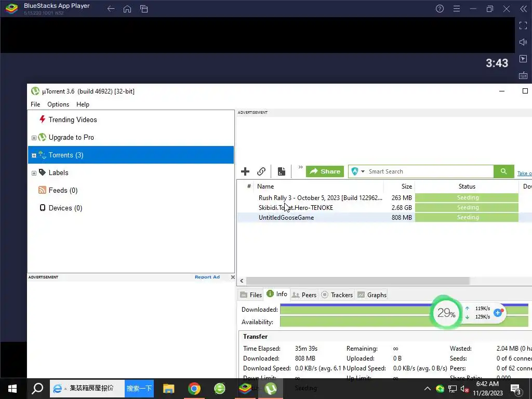Click the Create New Torrent file icon
The image size is (532, 399).
click(281, 171)
